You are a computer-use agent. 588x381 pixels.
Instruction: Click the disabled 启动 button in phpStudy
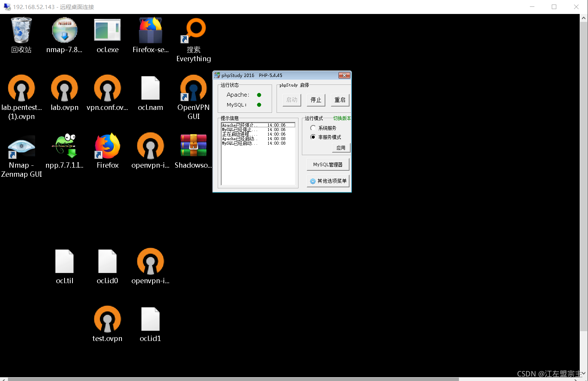[x=292, y=100]
